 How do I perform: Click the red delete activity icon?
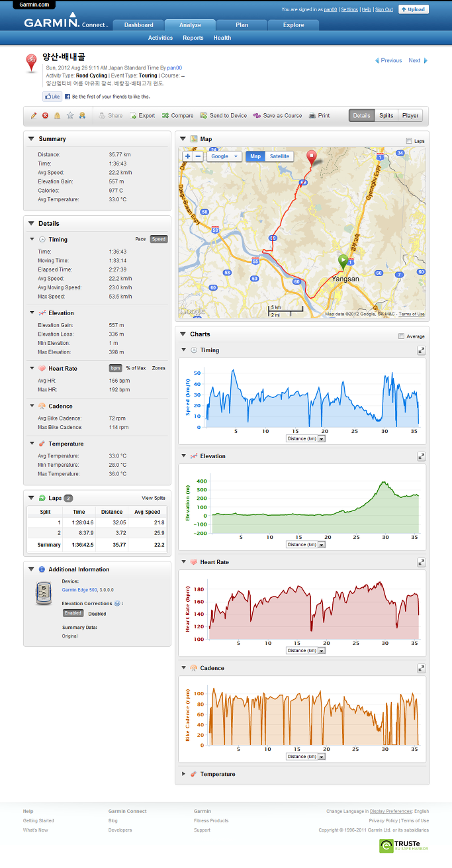click(x=46, y=115)
